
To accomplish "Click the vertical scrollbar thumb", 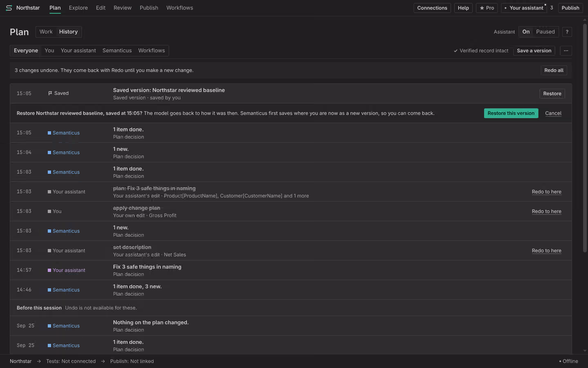I will 585,138.
